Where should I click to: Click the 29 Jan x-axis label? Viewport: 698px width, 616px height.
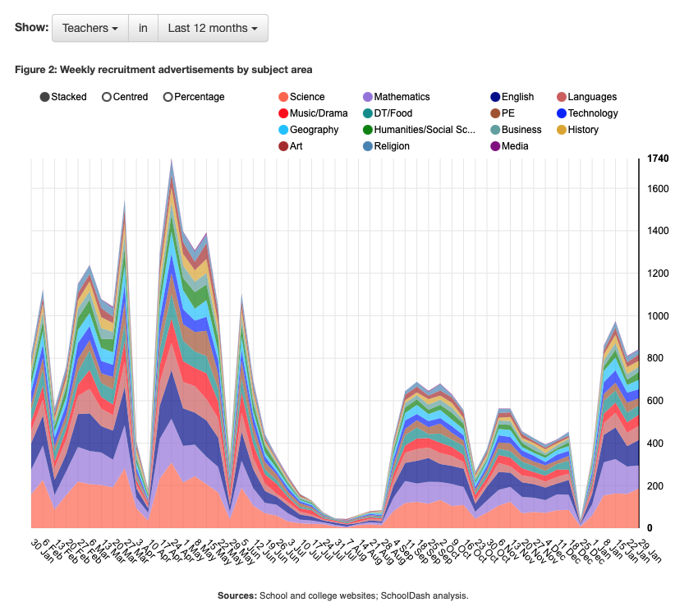650,551
